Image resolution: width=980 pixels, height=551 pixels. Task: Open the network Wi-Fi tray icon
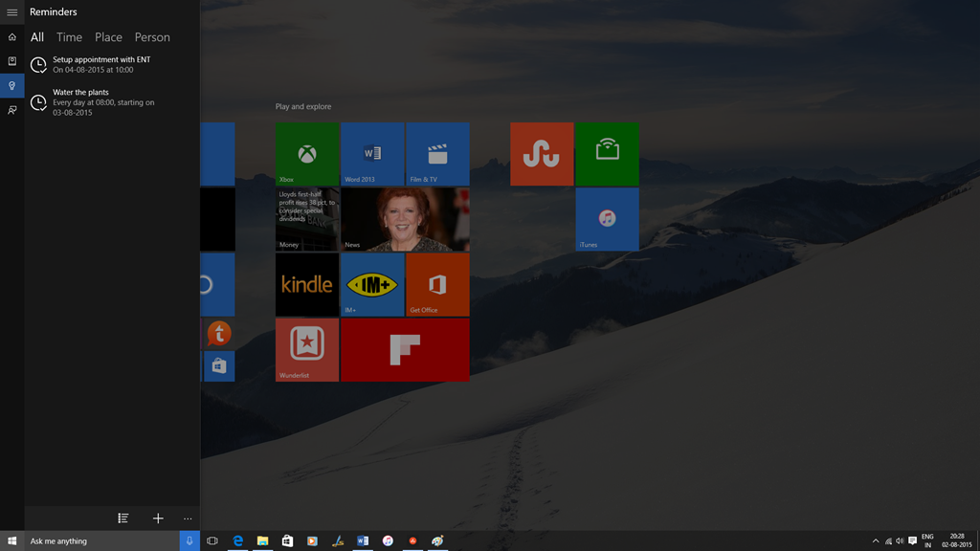click(888, 541)
